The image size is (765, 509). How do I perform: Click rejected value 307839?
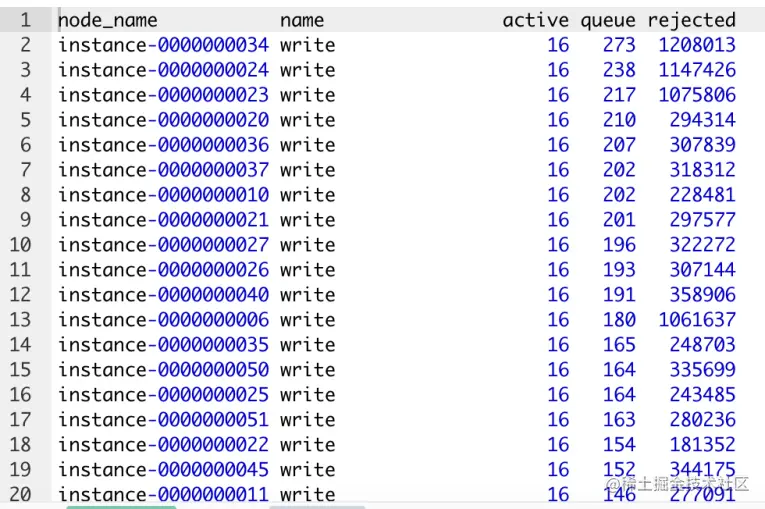coord(703,145)
